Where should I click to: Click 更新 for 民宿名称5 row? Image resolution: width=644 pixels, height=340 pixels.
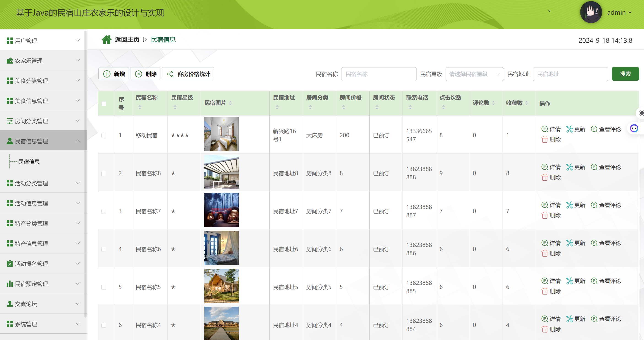pos(576,281)
